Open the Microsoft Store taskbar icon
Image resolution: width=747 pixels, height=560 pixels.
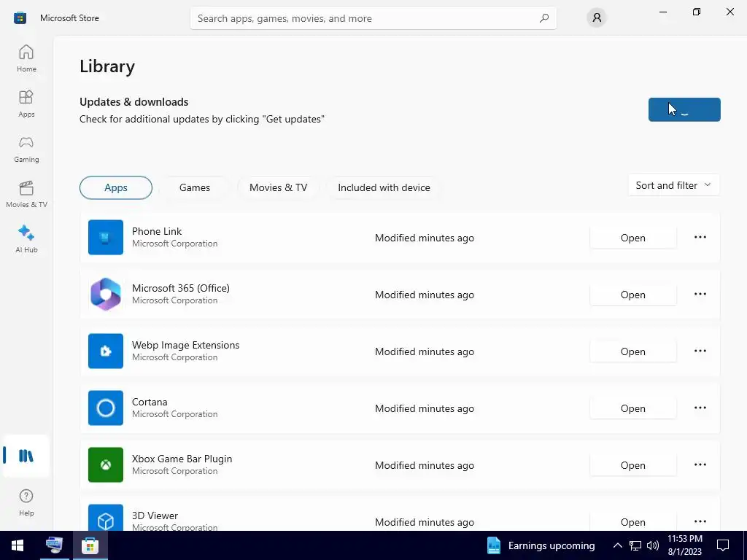(x=90, y=545)
